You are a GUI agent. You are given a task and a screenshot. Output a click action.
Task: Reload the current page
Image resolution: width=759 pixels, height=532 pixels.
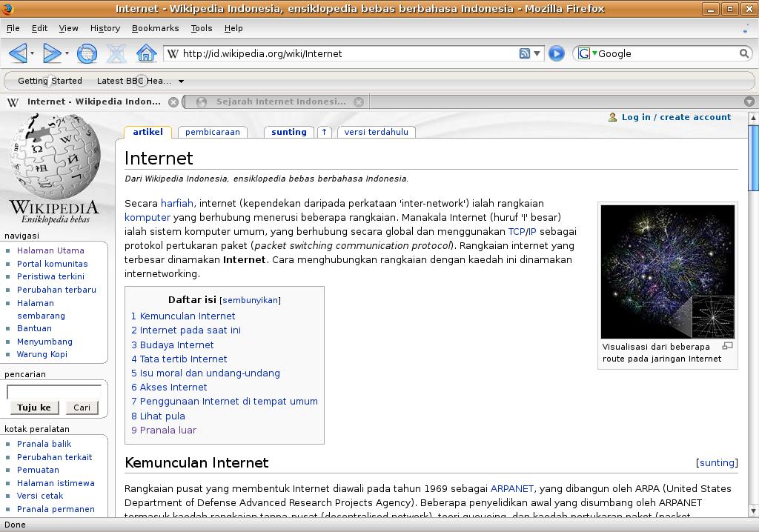(x=87, y=53)
